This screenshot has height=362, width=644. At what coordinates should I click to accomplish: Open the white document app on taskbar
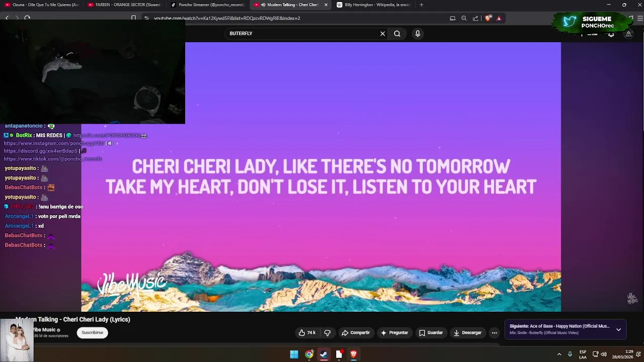339,354
